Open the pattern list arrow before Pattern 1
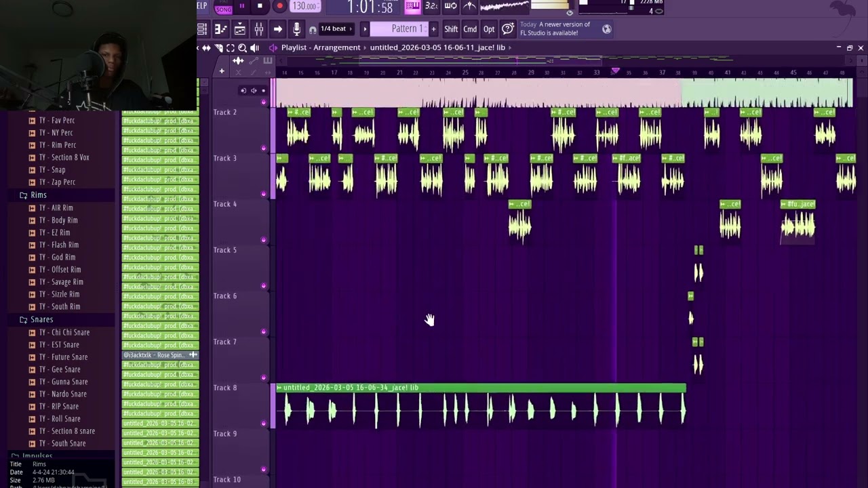 tap(365, 29)
